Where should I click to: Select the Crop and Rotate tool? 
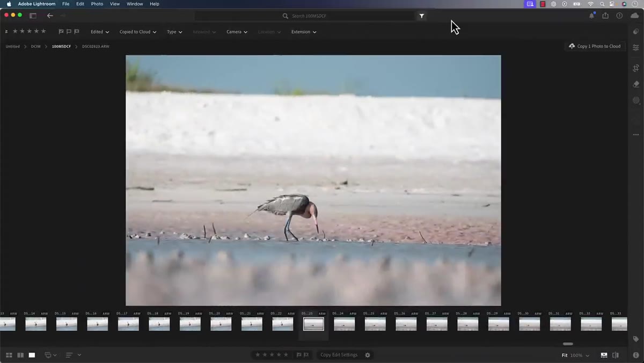tap(636, 68)
